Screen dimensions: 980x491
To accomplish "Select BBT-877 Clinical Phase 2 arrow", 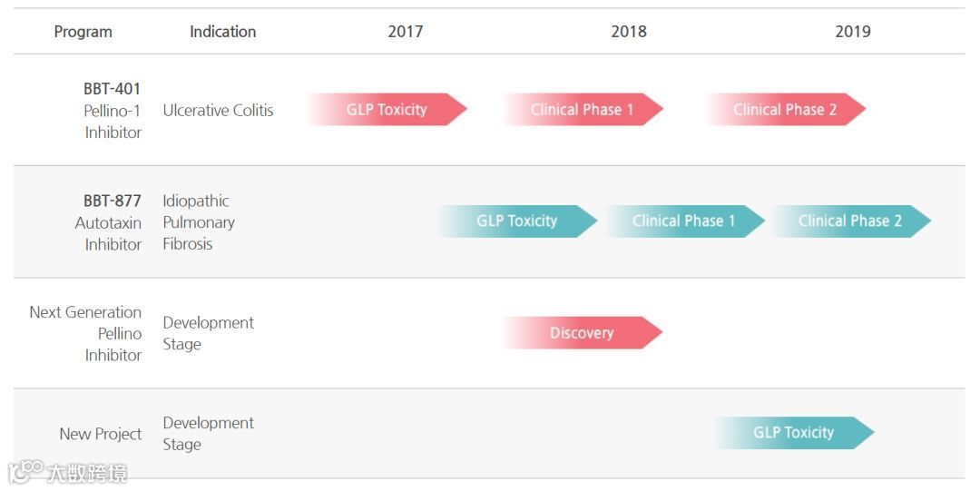I will coord(850,221).
